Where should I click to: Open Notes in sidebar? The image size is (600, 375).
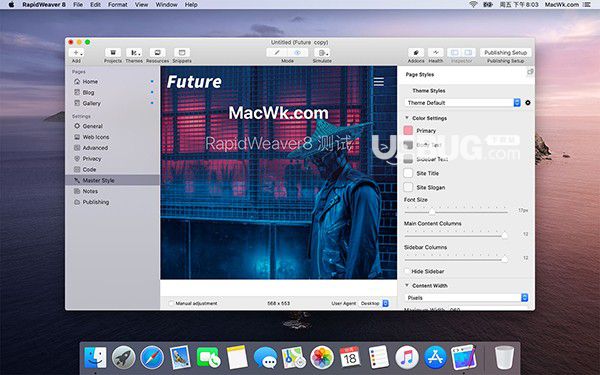pyautogui.click(x=113, y=191)
